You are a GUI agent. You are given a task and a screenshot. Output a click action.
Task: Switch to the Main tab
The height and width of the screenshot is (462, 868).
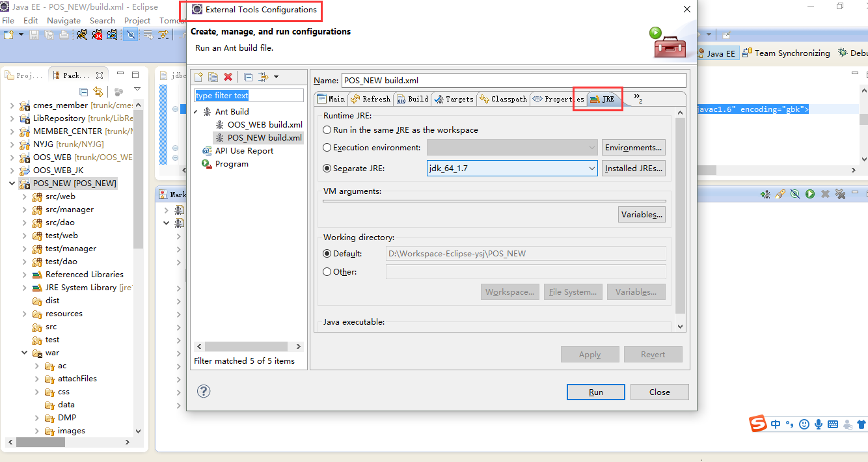coord(331,99)
